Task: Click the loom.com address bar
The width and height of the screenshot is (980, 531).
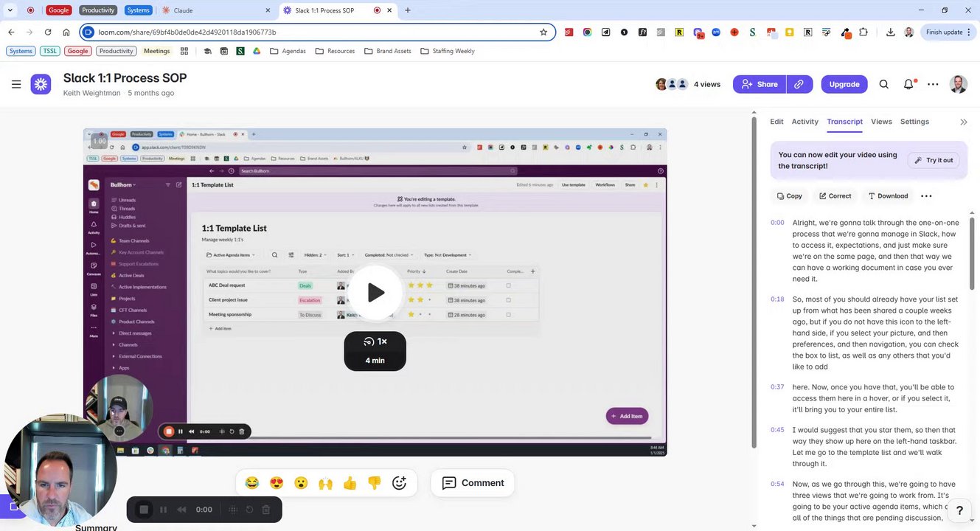Action: click(317, 32)
